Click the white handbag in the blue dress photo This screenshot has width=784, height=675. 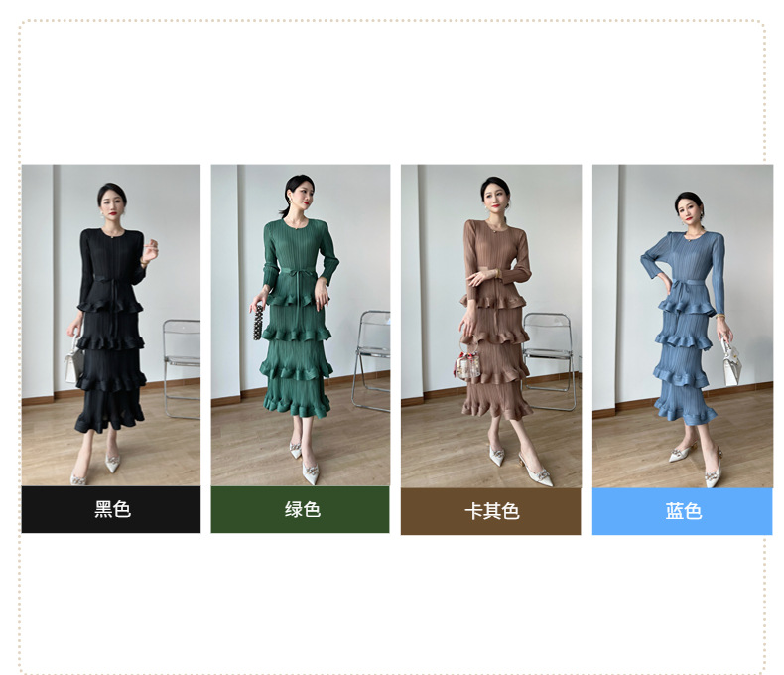pos(731,361)
